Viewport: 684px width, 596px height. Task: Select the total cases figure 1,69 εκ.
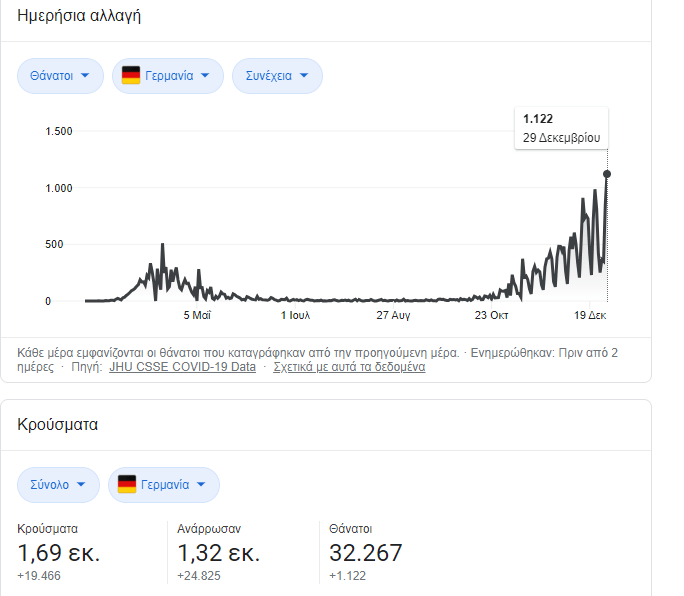(x=59, y=553)
